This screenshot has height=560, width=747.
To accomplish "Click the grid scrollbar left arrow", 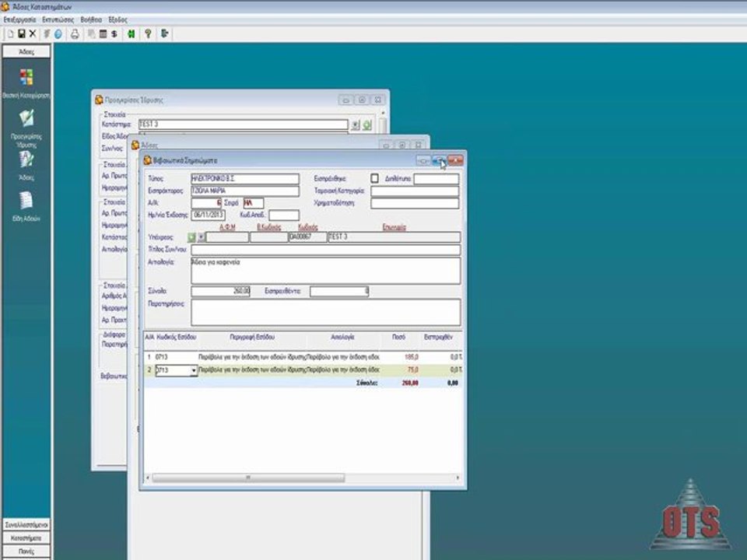I will [148, 478].
